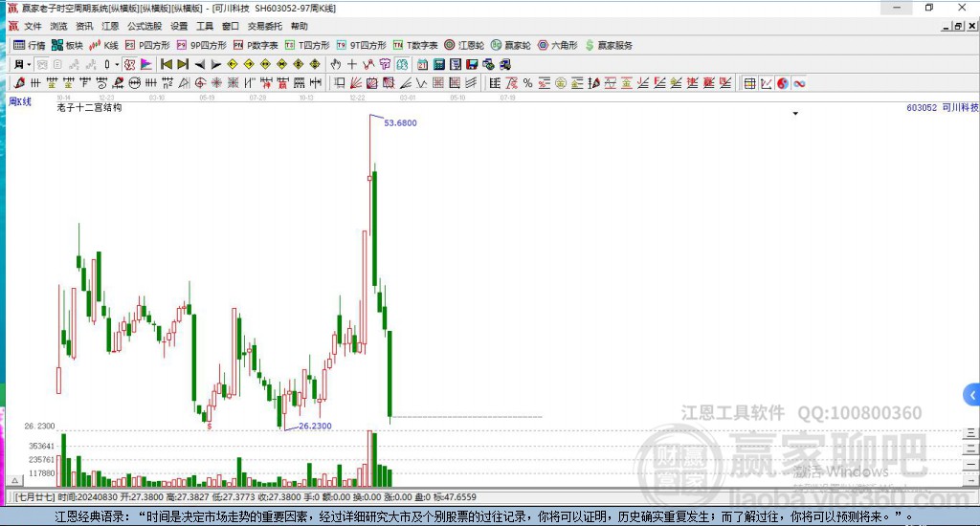Click the 七月廿七 lunar date status
980x526 pixels.
(34, 497)
